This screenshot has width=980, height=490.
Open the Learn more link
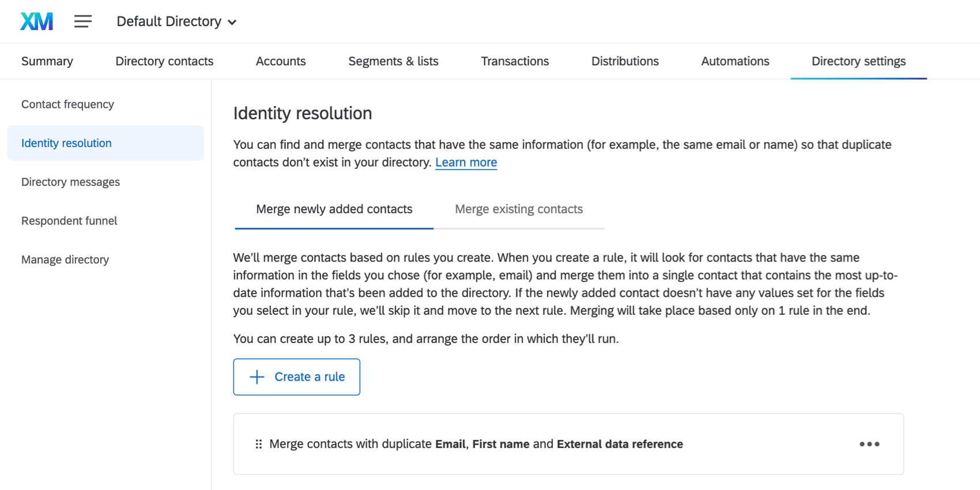[x=466, y=163]
